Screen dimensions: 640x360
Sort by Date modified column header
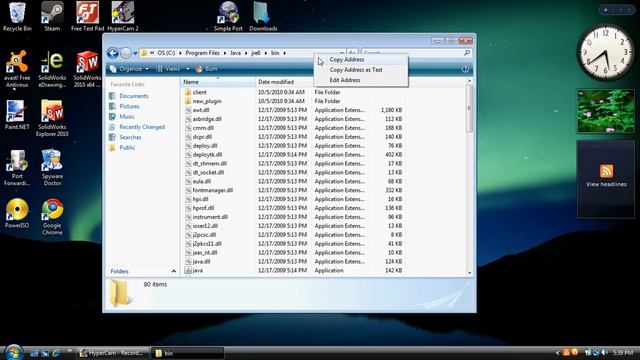point(284,82)
